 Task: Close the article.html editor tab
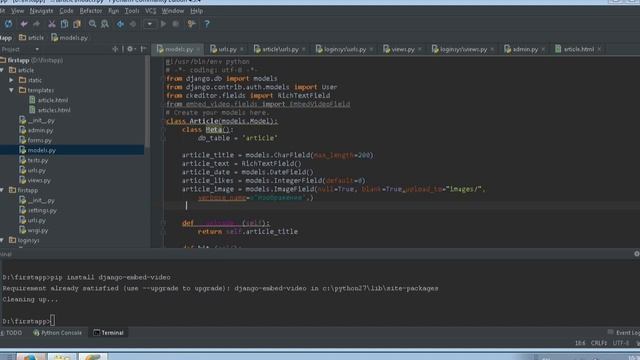pos(599,49)
